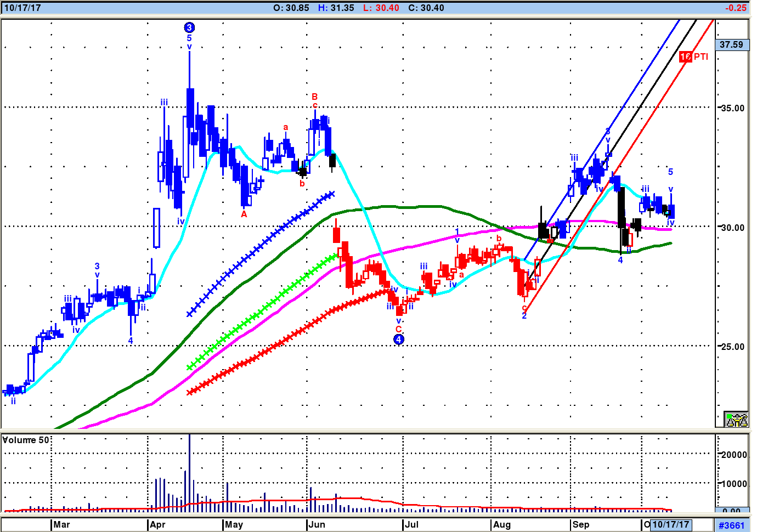Click the Volume 50 indicator label
The image size is (768, 532).
click(26, 440)
